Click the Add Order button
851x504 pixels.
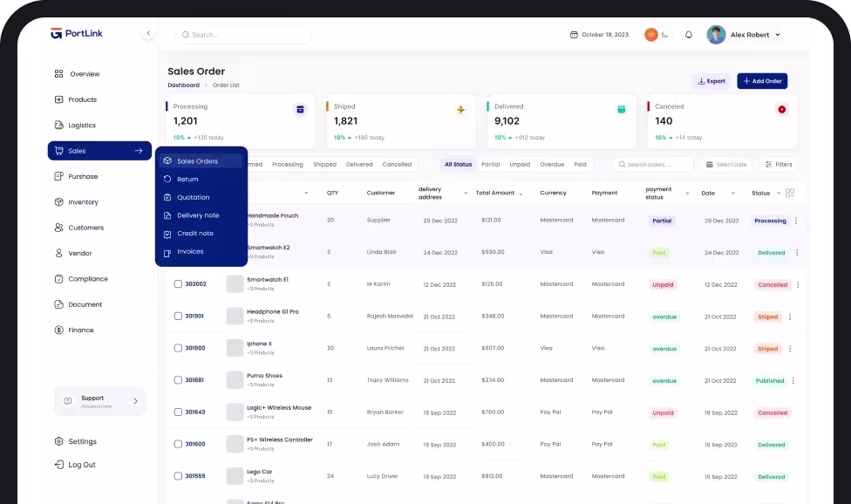click(762, 81)
